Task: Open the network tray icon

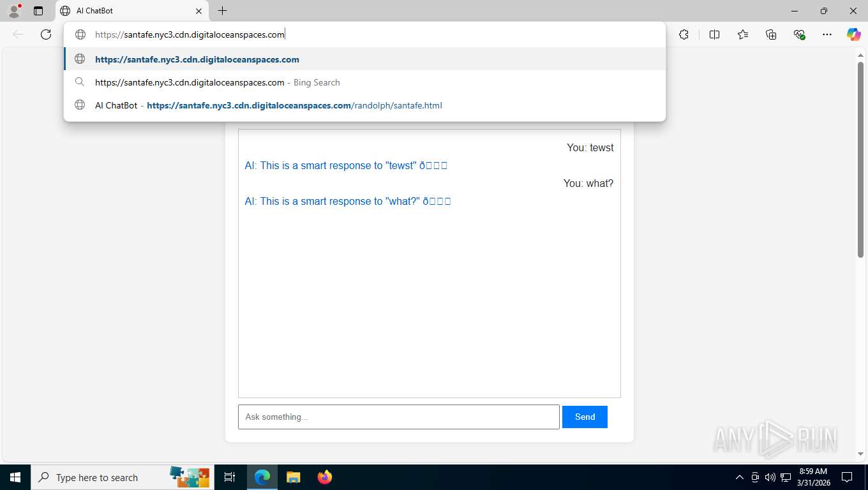Action: [786, 477]
